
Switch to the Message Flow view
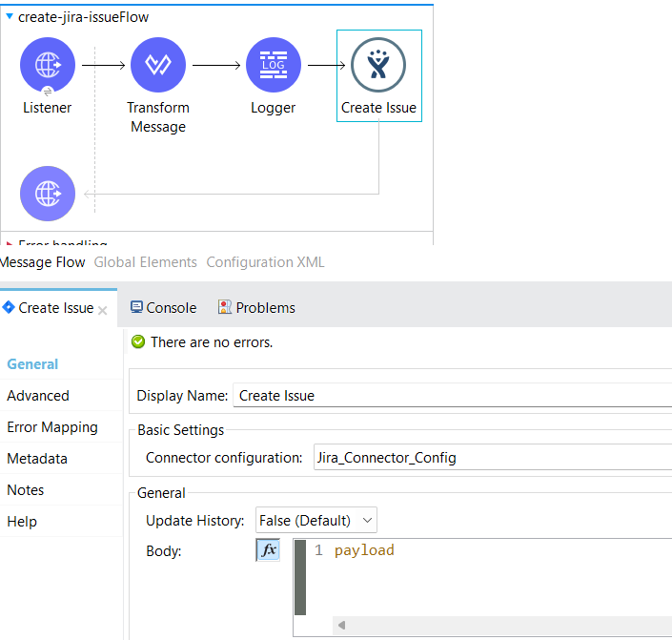point(42,262)
